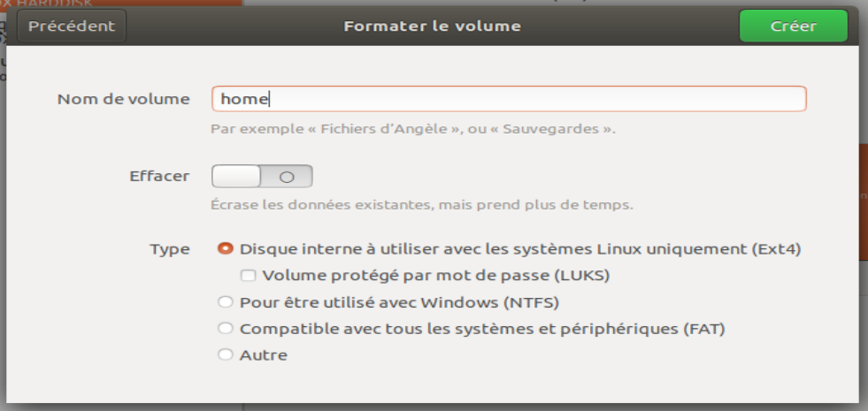Viewport: 868px width, 411px height.
Task: Click the "Écrase les données existantes" description
Action: (421, 205)
